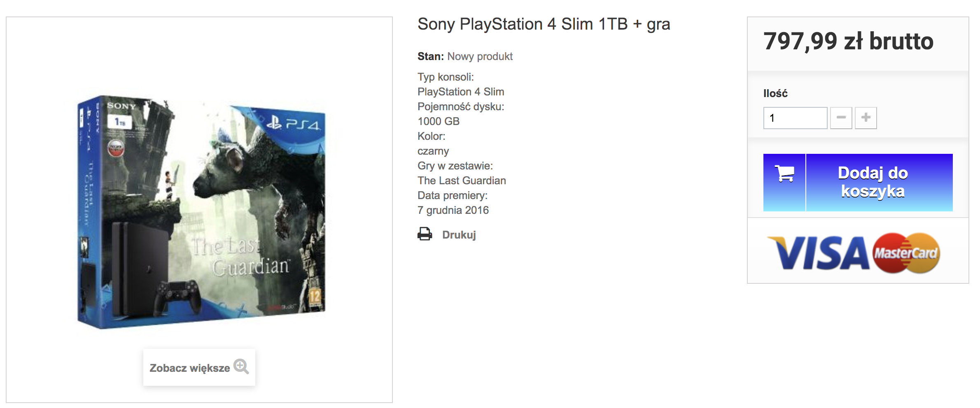Decrease quantity with the minus button
The image size is (980, 408).
coord(841,118)
